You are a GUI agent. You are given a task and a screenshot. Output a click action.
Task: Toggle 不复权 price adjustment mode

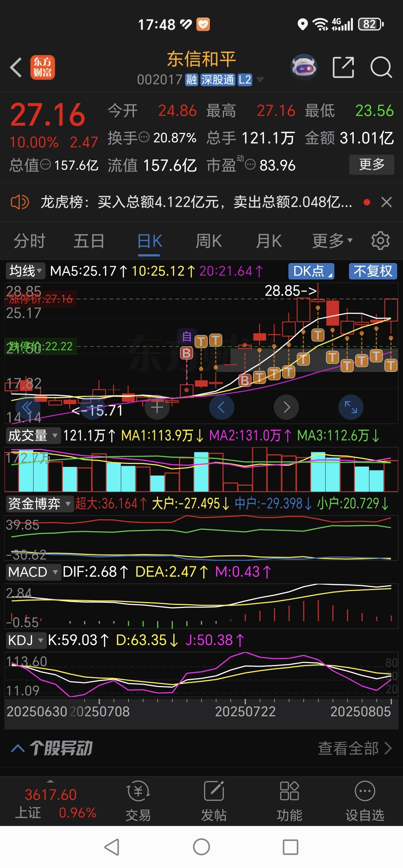tap(373, 271)
